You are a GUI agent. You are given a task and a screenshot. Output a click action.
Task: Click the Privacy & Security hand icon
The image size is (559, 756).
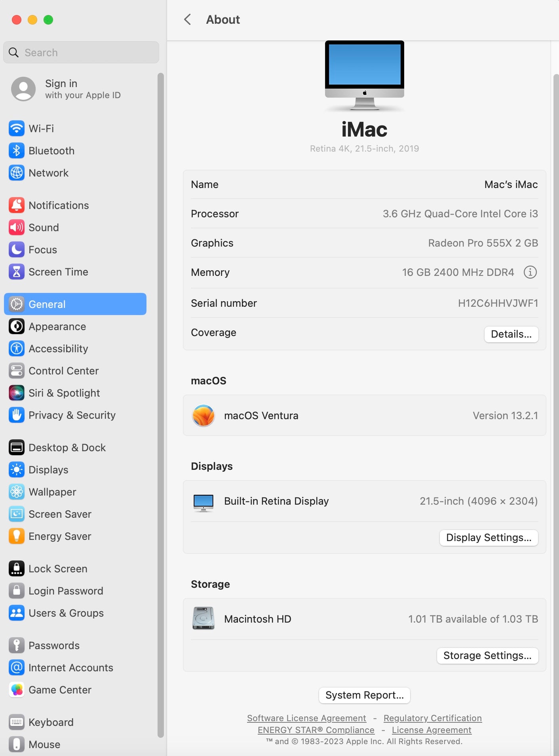[x=17, y=415]
